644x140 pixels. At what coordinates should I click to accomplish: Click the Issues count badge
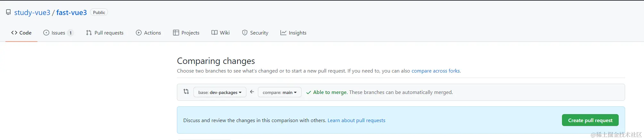tap(70, 33)
